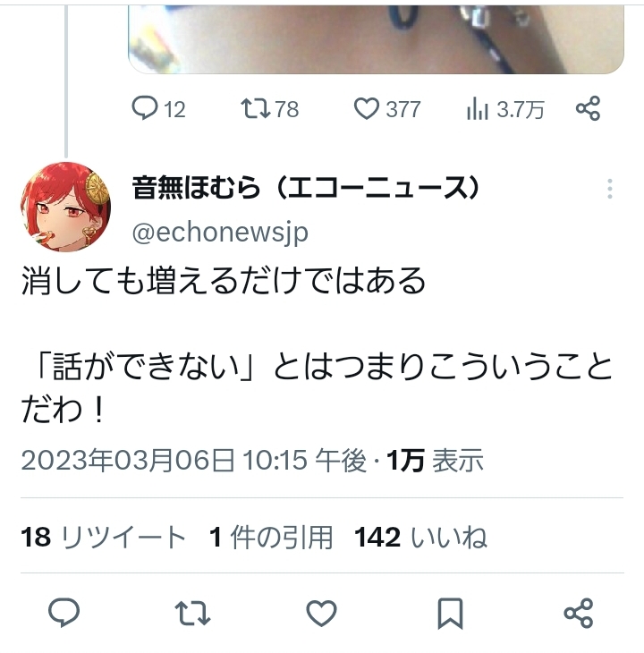Reply to the 音無ほむら tweet
644x653 pixels.
64,612
